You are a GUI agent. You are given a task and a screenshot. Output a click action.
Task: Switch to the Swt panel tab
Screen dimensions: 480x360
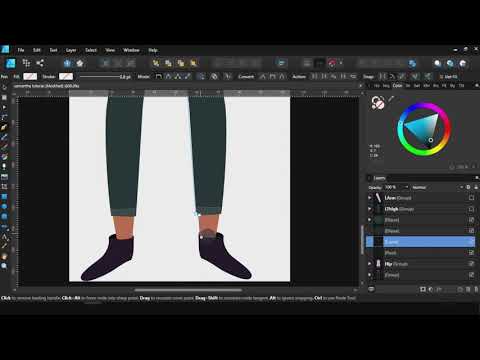pyautogui.click(x=417, y=86)
